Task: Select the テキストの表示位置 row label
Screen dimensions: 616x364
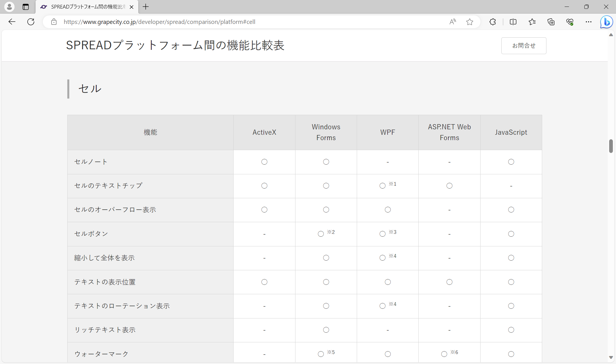Action: click(105, 282)
